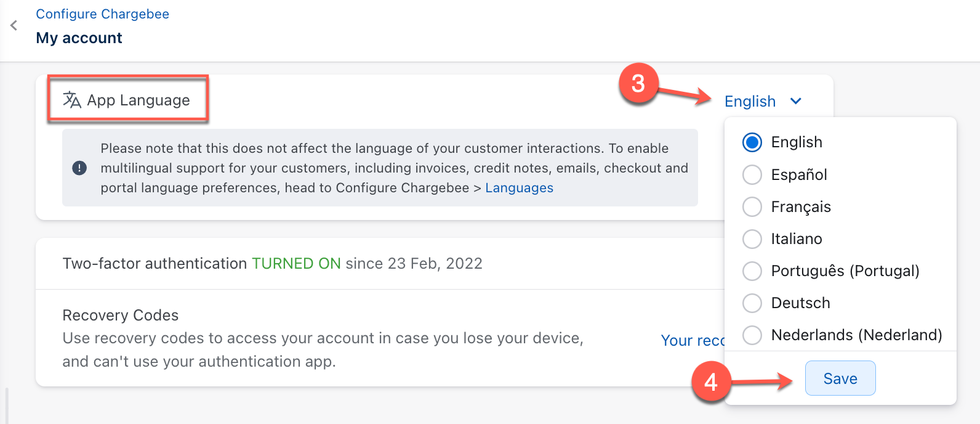Click the Save button
Screen dimensions: 980x424
pos(840,378)
